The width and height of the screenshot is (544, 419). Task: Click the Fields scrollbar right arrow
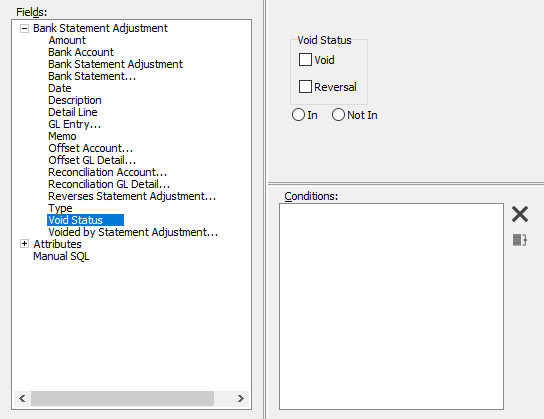point(240,399)
